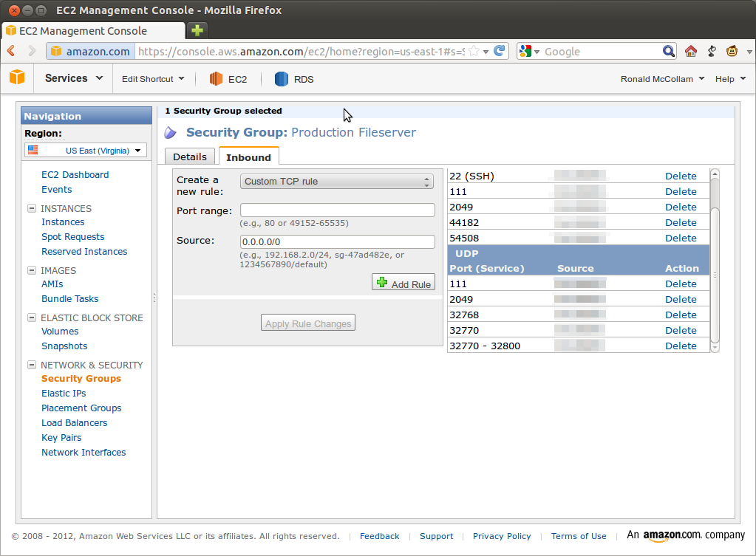This screenshot has height=556, width=756.
Task: Delete the TCP 44182 rule
Action: coord(681,222)
